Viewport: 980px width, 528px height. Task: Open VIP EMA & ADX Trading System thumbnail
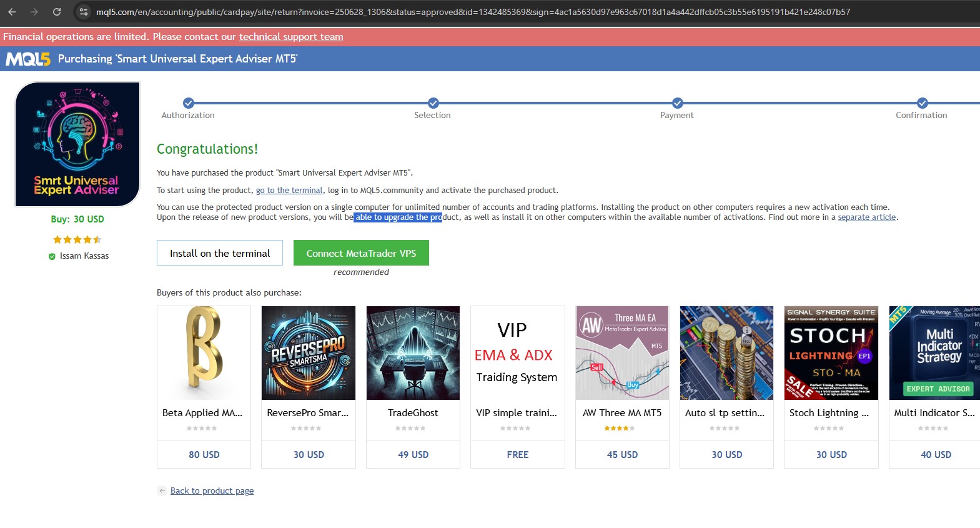(518, 353)
